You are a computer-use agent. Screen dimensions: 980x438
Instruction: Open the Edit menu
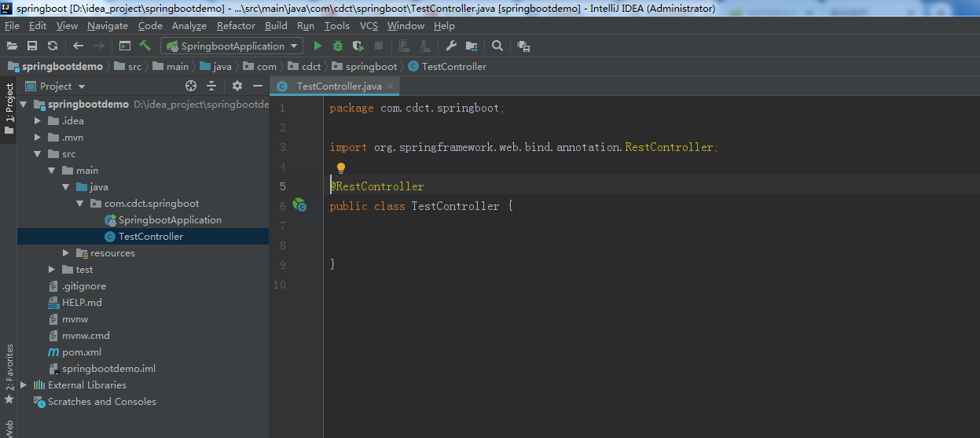(38, 26)
